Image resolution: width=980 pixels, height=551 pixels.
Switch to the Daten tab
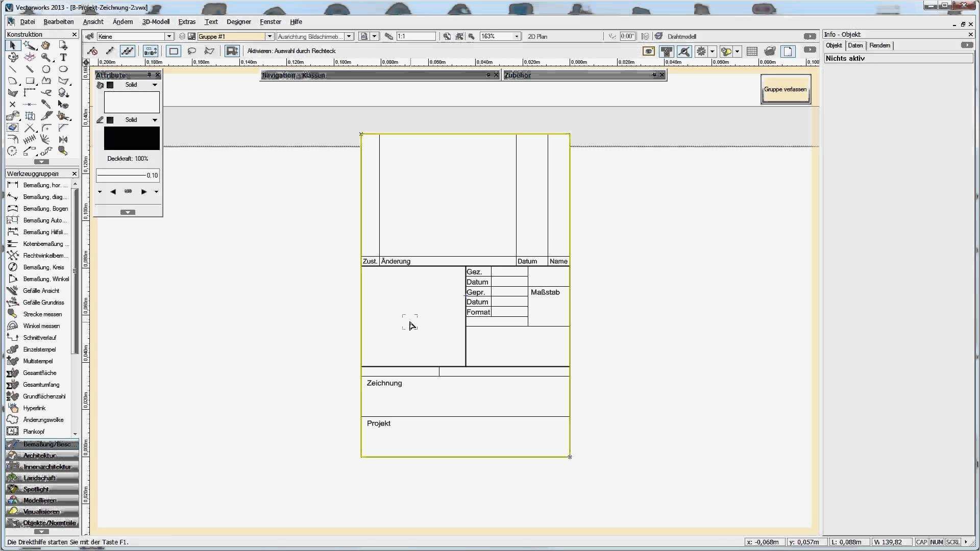click(855, 45)
